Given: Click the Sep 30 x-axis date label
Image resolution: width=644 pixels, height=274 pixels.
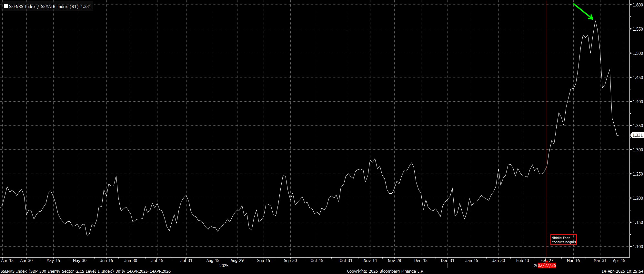Looking at the screenshot, I should (290, 260).
